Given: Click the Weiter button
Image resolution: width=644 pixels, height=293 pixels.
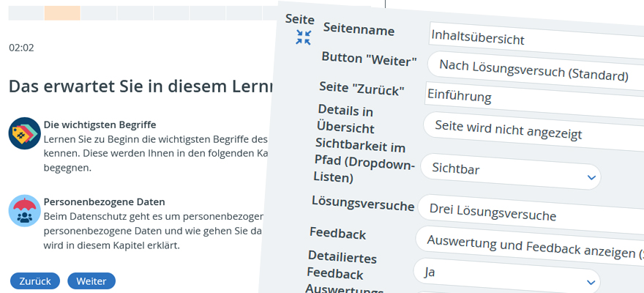Looking at the screenshot, I should tap(91, 281).
